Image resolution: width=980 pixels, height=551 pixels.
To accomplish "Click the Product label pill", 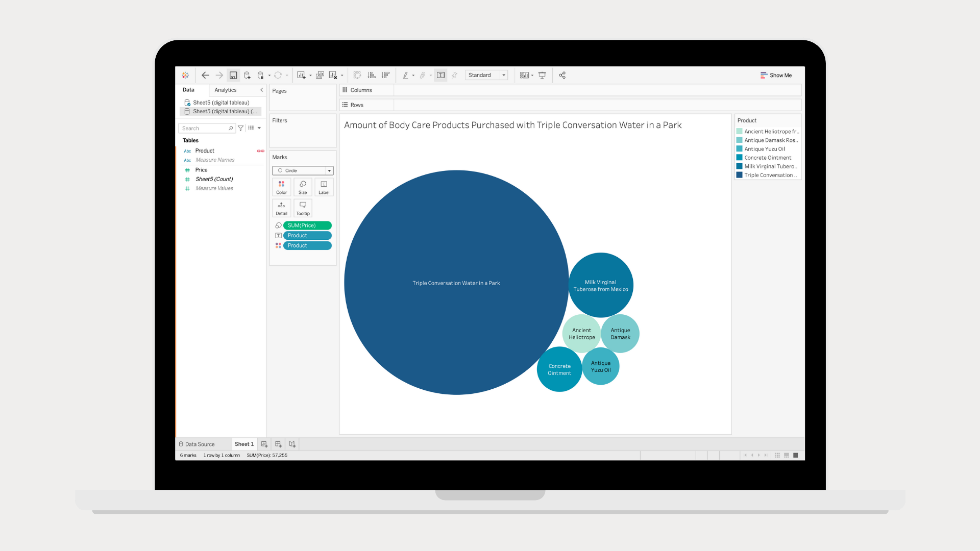I will coord(307,236).
